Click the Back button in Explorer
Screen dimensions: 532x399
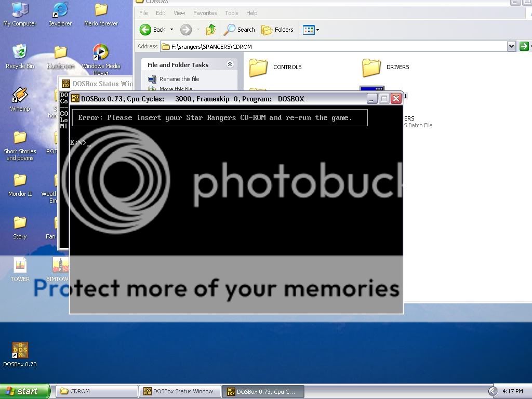coord(153,30)
